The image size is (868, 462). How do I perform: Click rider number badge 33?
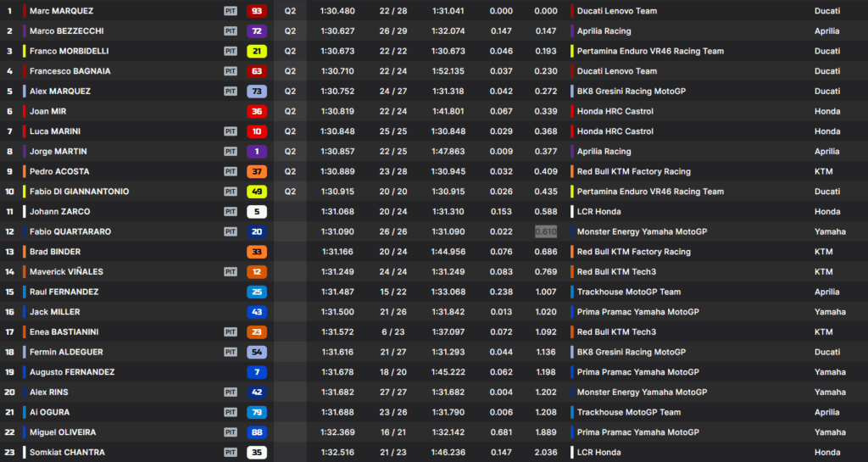point(257,252)
